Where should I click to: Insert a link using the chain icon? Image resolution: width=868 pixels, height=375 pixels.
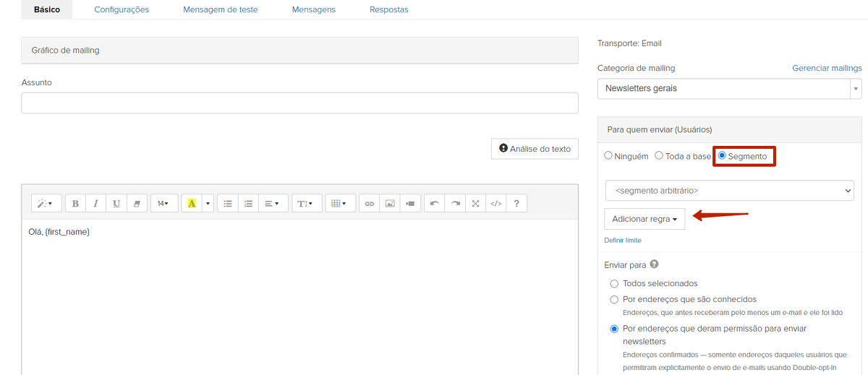[369, 204]
